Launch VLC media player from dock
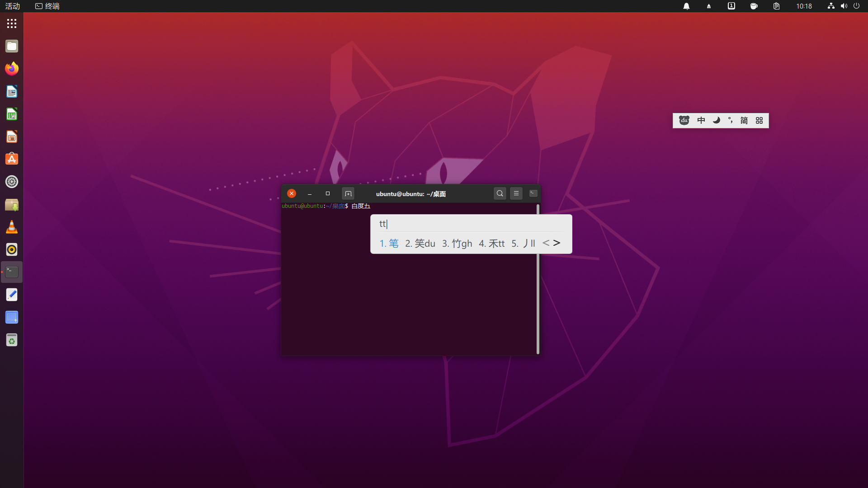Image resolution: width=868 pixels, height=488 pixels. [x=12, y=227]
